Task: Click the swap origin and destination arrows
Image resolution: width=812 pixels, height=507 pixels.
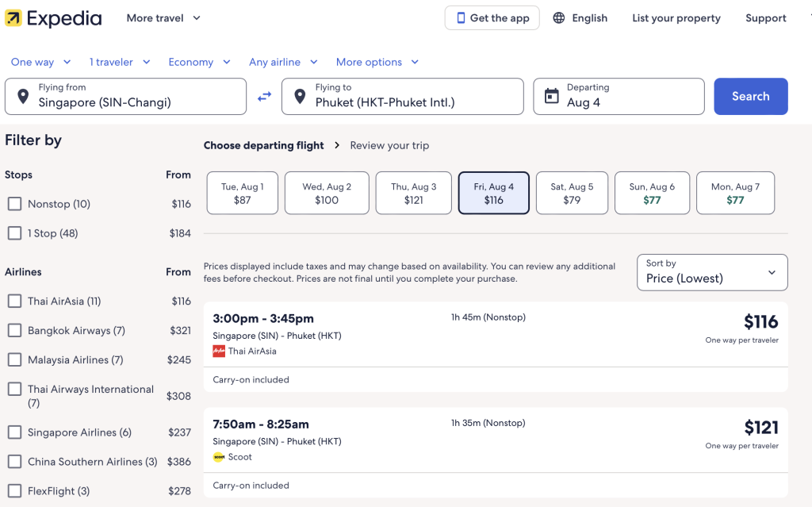Action: pyautogui.click(x=264, y=97)
